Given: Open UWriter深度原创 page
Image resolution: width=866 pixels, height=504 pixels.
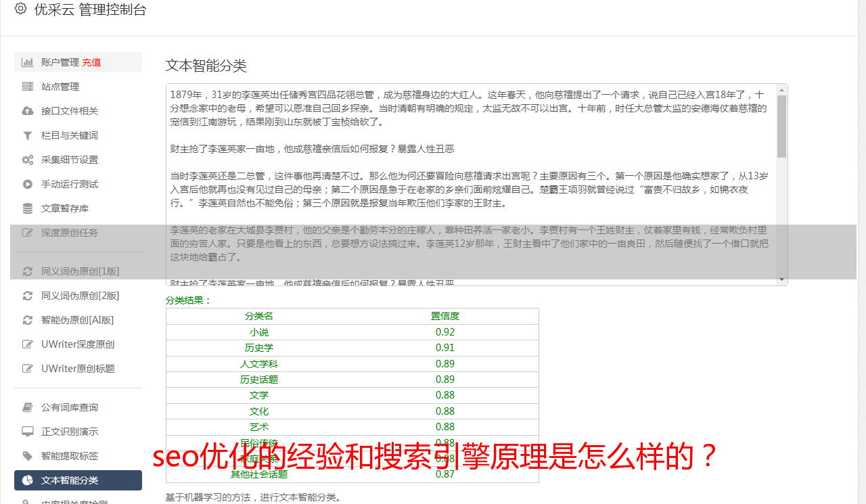Looking at the screenshot, I should pos(78,344).
